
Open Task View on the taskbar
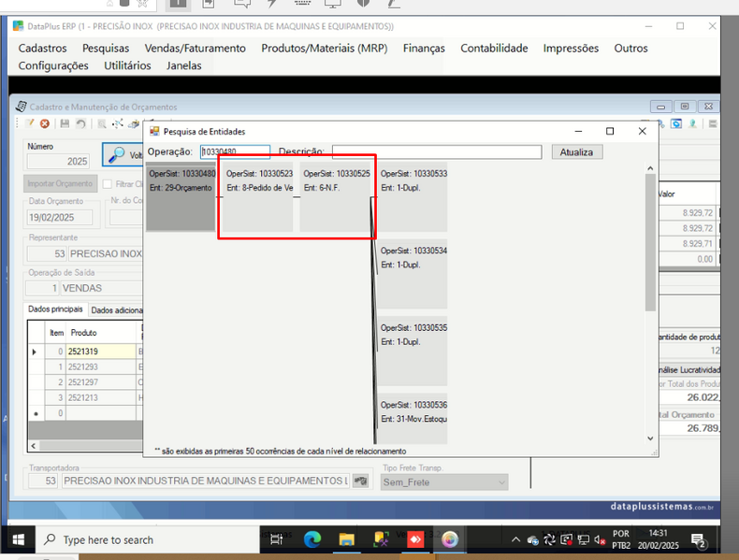[x=277, y=539]
